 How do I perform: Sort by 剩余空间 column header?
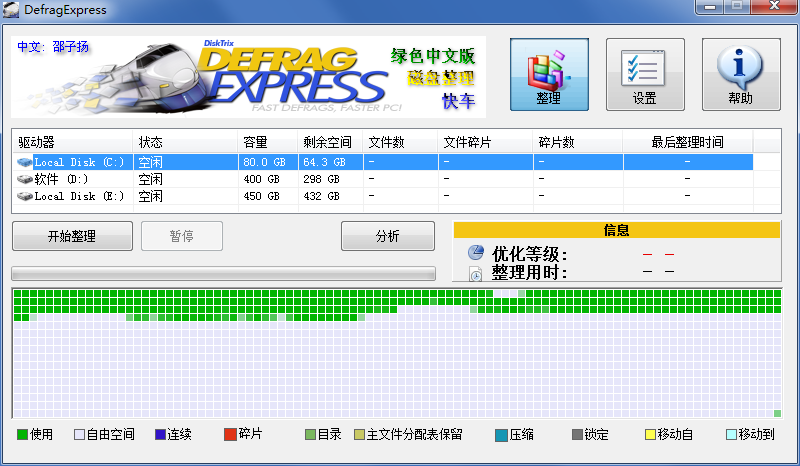(330, 142)
